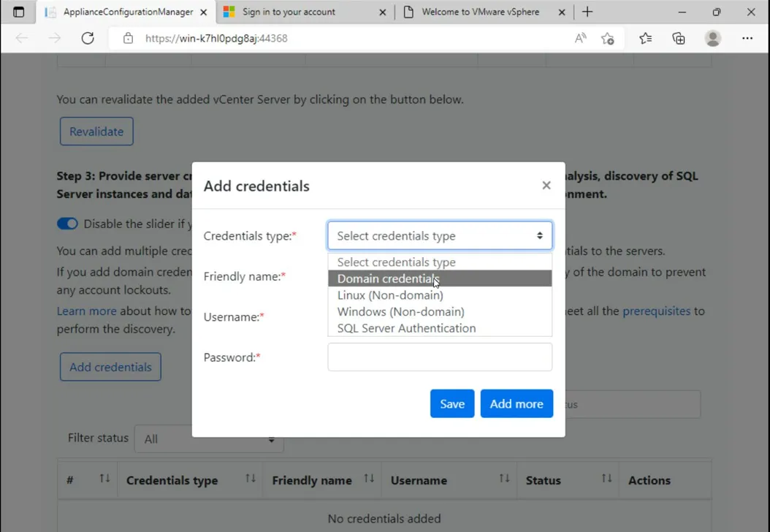Add this page to favorites star icon
Screen dimensions: 770x532
(x=608, y=38)
